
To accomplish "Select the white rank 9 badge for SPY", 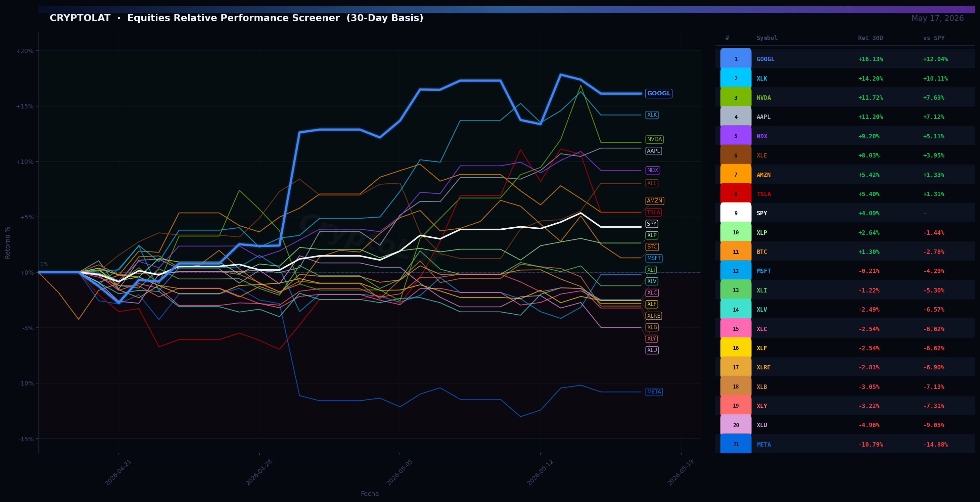I will click(x=736, y=213).
